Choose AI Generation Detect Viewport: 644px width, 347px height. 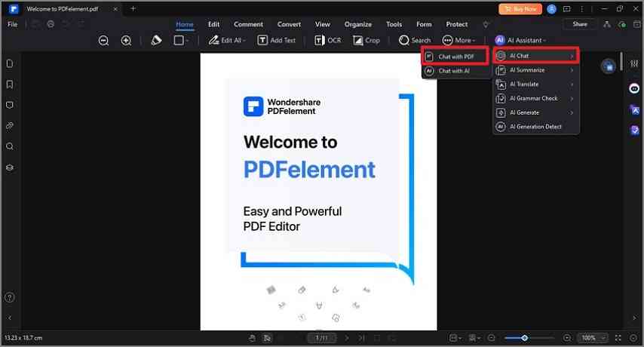pyautogui.click(x=536, y=127)
